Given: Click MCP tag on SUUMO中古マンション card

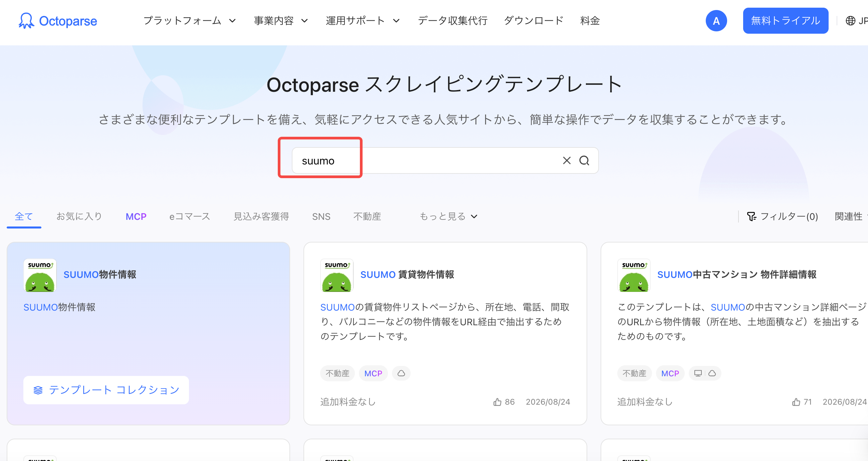Looking at the screenshot, I should point(670,374).
